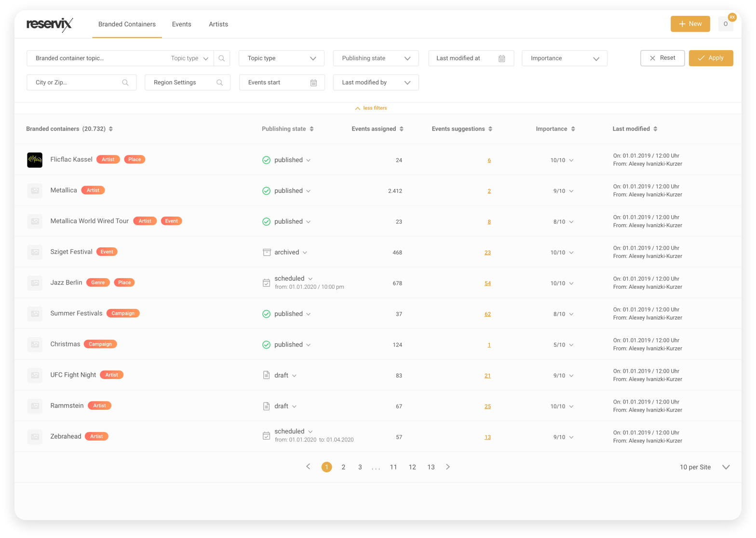Go to the previous page arrow
This screenshot has width=756, height=538.
pyautogui.click(x=309, y=467)
